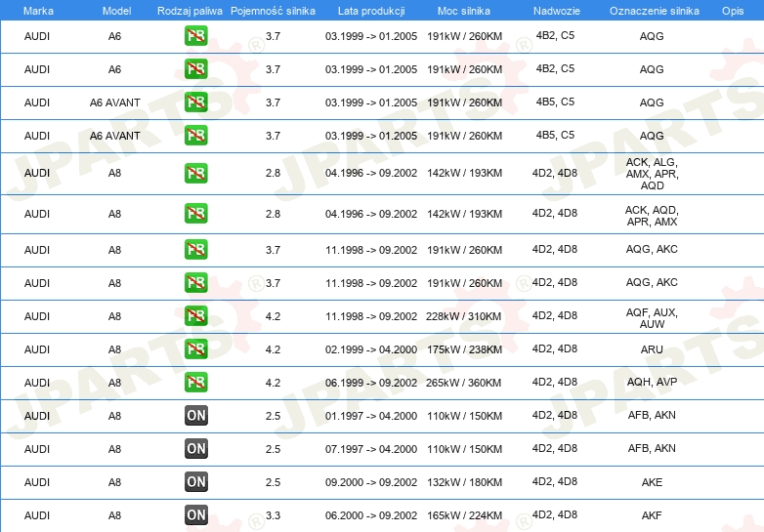Click '4.2' capacity in the AQH, AVP row
This screenshot has height=532, width=764.
273,383
